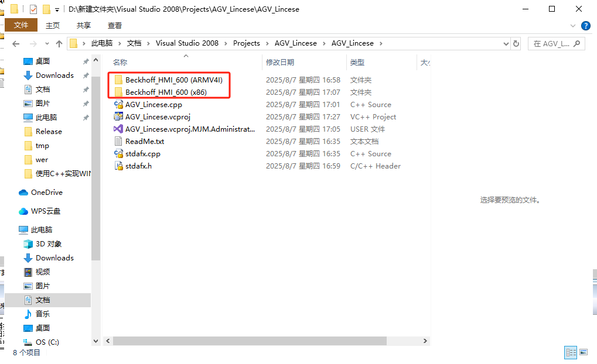597x364 pixels.
Task: Click the Beckhoff_HMI_600 (ARMV4I) folder icon
Action: [x=118, y=80]
